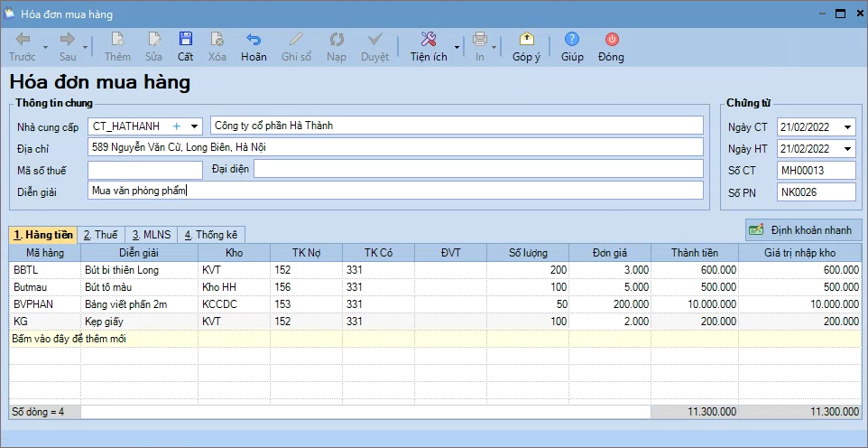Open the Góp ý feedback icon
Viewport: 868px width, 448px height.
(x=526, y=39)
